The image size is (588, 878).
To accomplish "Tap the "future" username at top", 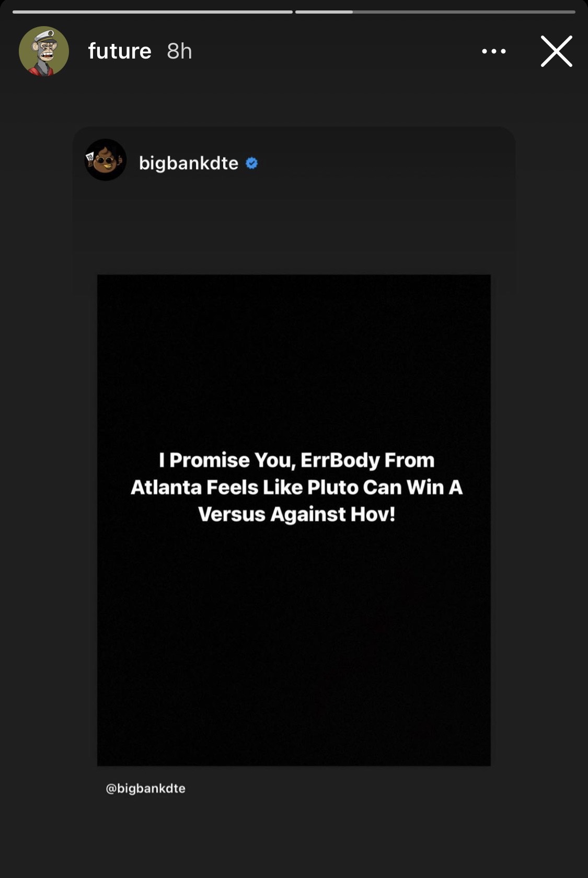I will click(120, 51).
